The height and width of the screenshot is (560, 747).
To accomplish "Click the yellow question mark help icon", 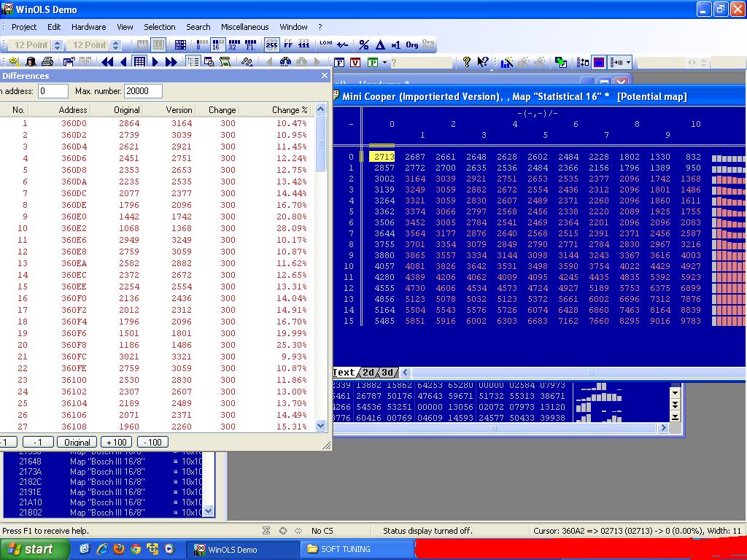I will click(x=467, y=62).
